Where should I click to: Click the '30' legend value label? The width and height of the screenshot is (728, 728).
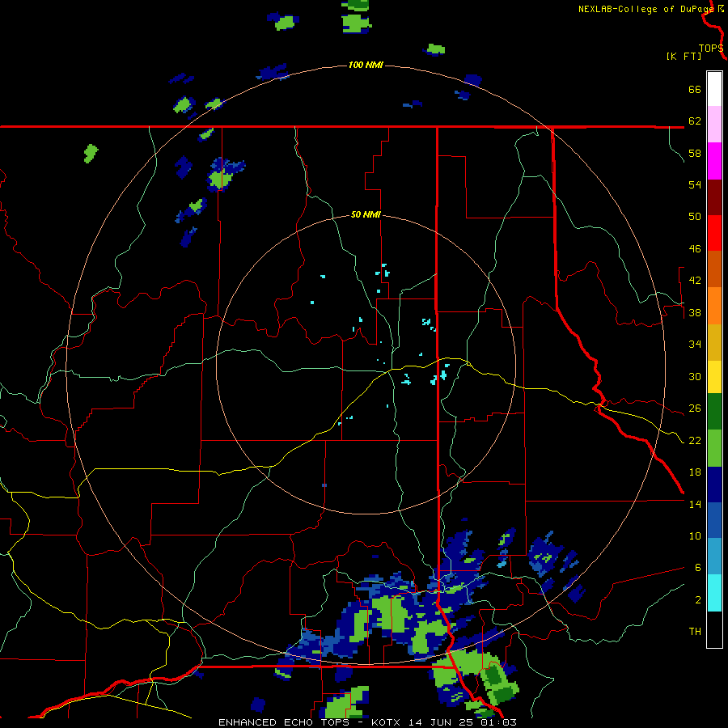(x=695, y=376)
